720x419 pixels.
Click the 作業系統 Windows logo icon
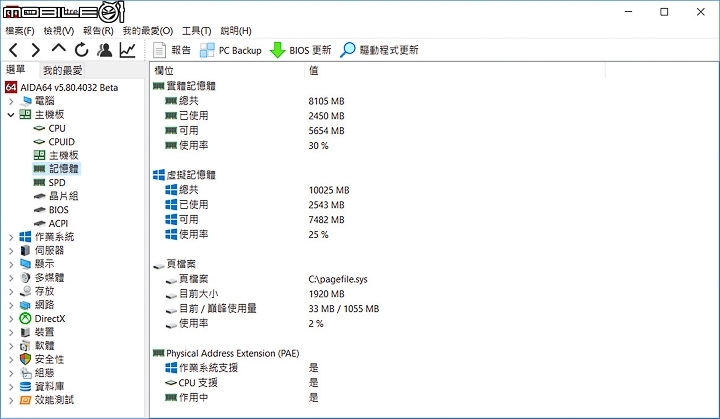click(25, 237)
